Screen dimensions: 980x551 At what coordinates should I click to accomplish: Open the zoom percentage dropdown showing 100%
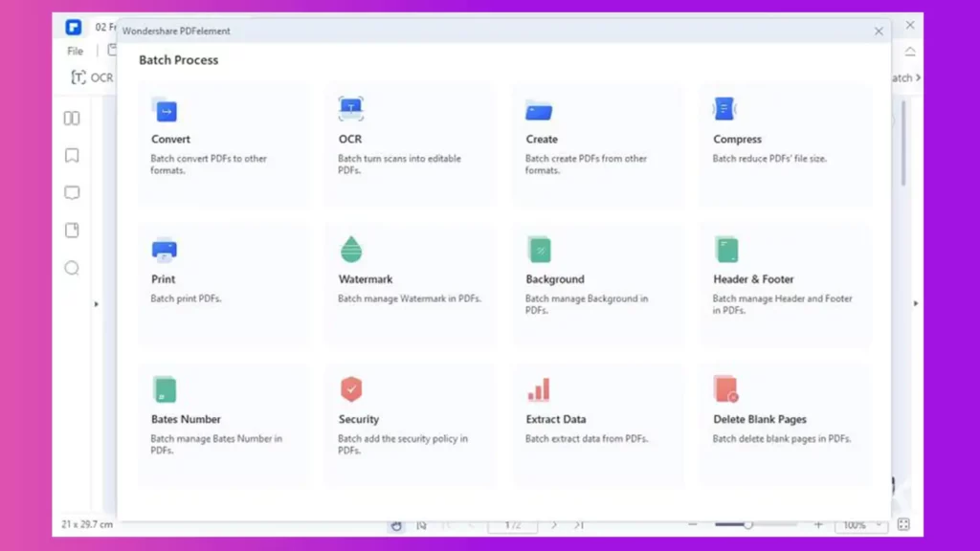pyautogui.click(x=862, y=525)
